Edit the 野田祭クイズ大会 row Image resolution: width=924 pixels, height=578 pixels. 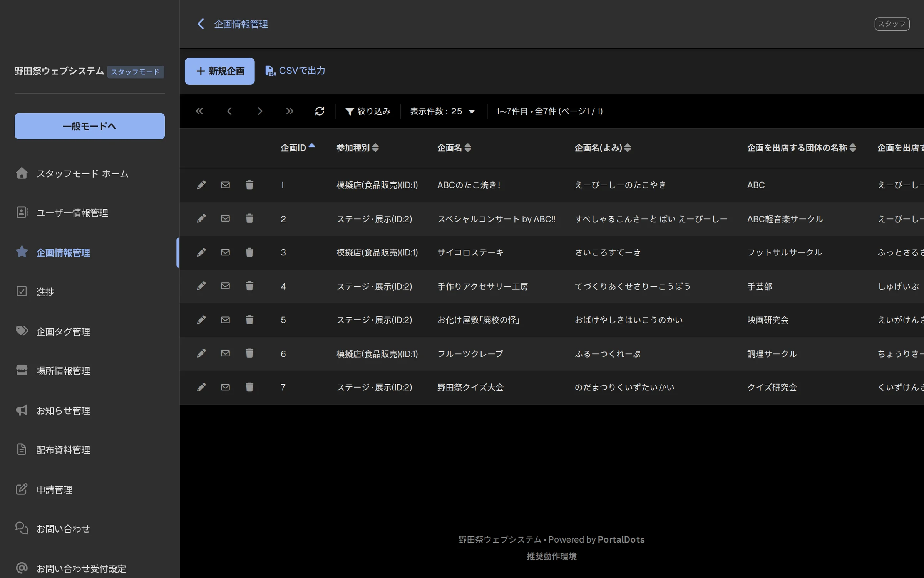[x=201, y=387]
